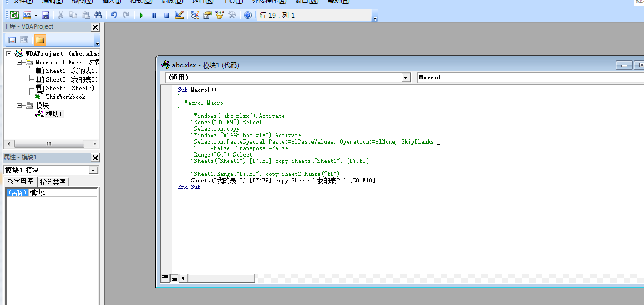The image size is (644, 305).
Task: Cut the selected code
Action: (x=61, y=15)
